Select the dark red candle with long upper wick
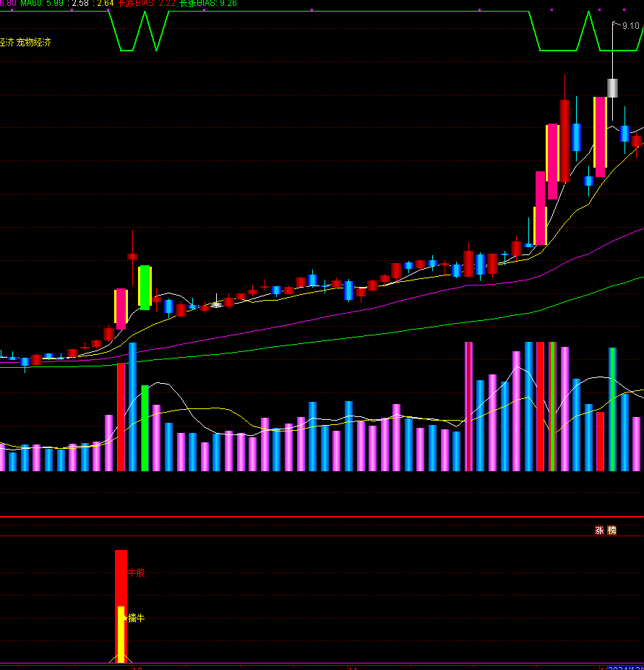 tap(132, 256)
